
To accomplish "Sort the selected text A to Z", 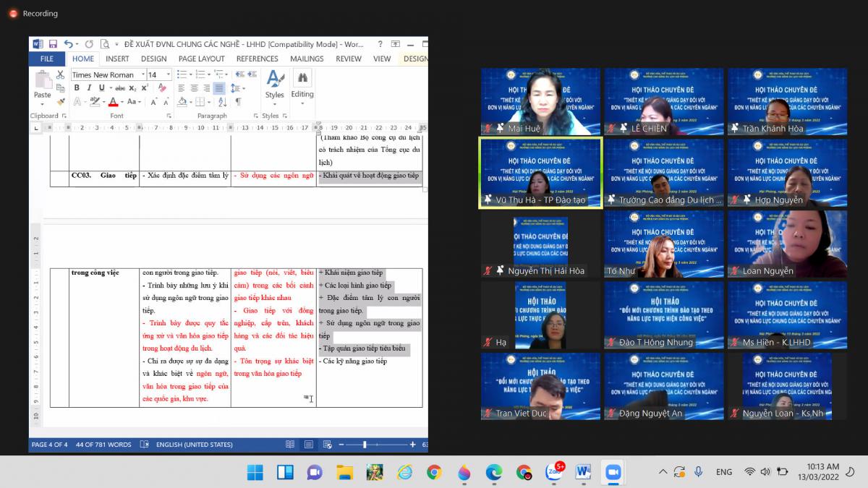I will click(x=223, y=102).
